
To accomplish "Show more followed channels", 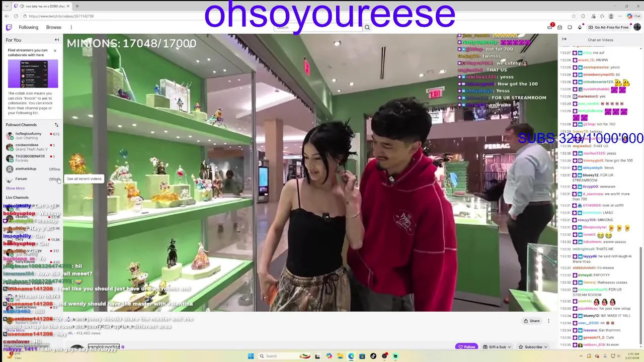I will tap(15, 188).
